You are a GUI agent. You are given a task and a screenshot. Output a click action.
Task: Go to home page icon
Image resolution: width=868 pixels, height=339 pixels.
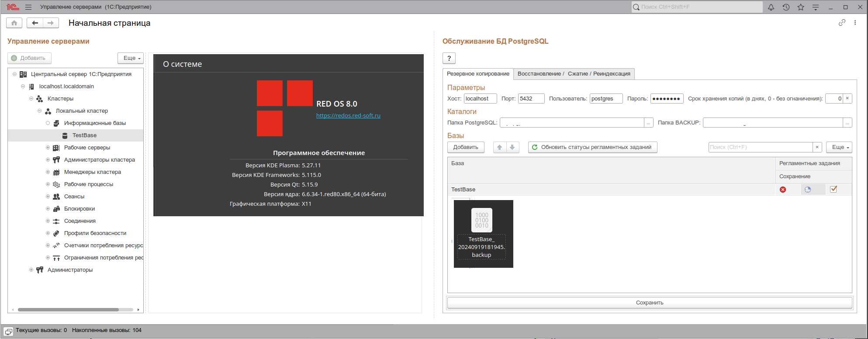coord(14,23)
